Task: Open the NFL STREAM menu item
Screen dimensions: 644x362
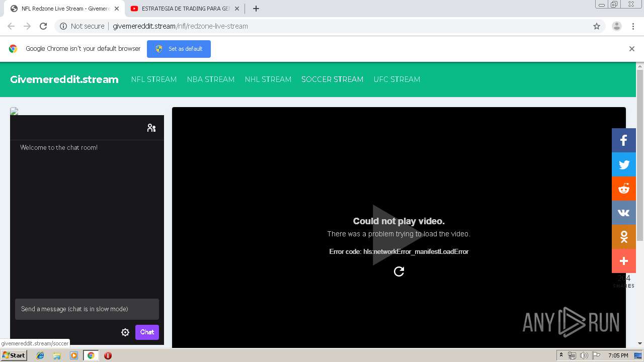Action: pyautogui.click(x=154, y=79)
